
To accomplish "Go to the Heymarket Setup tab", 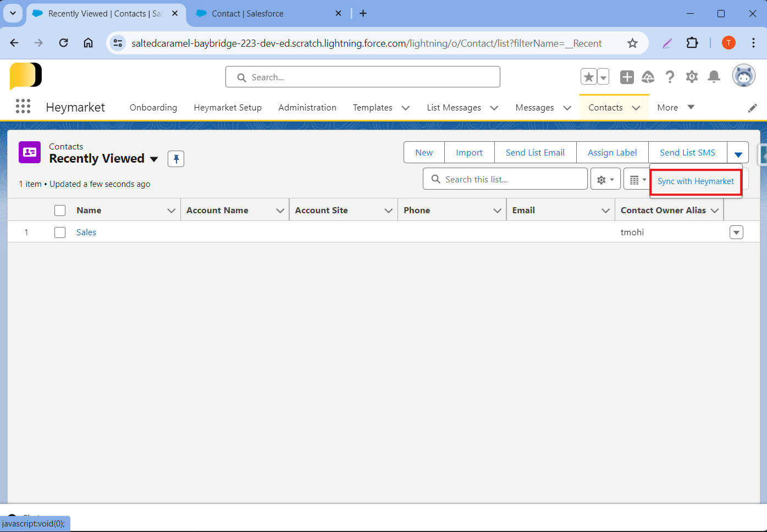I will pos(228,108).
